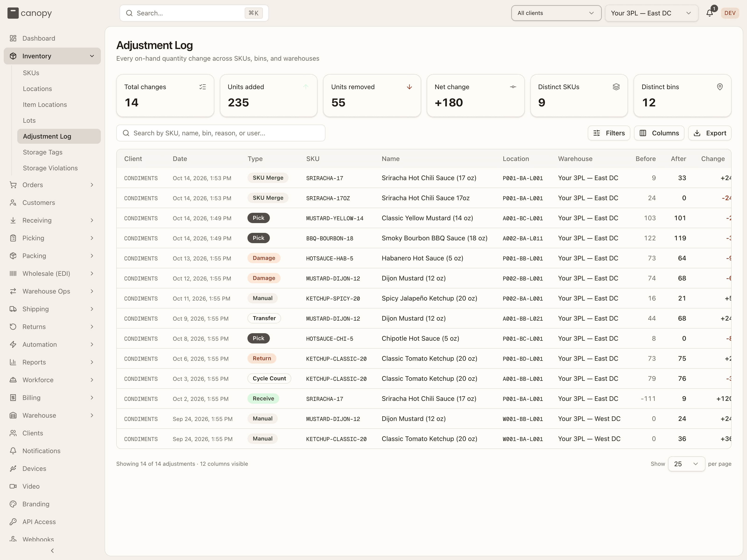Click the Automation lightning icon
Image resolution: width=747 pixels, height=560 pixels.
13,344
